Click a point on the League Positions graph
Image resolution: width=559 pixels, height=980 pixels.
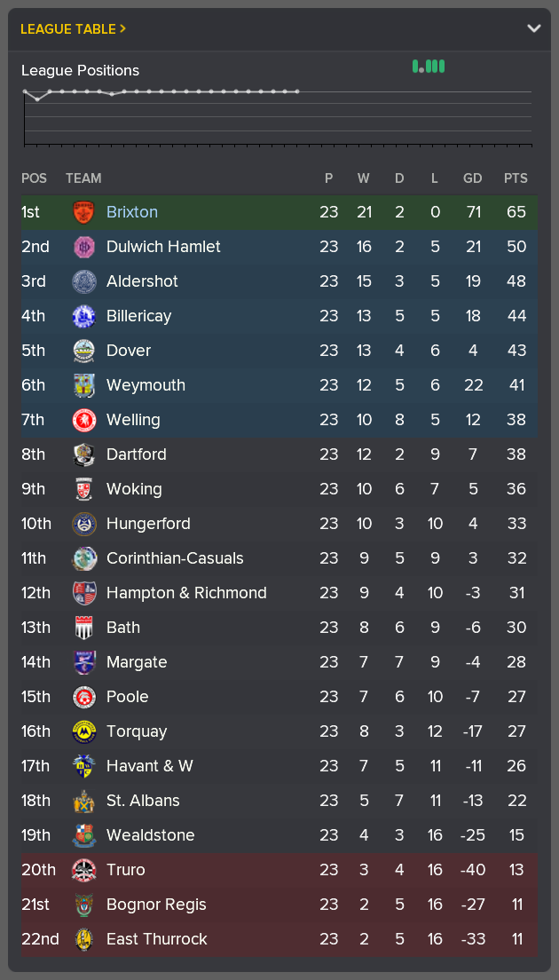coord(177,91)
